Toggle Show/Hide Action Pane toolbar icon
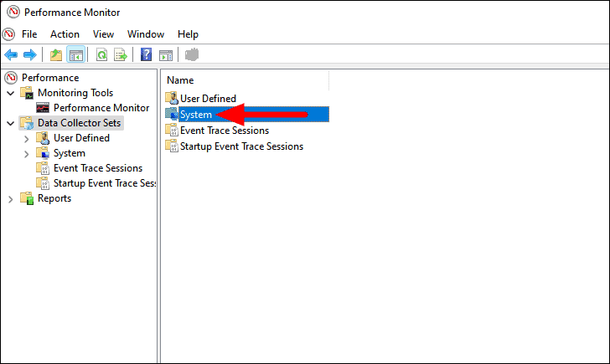This screenshot has height=364, width=610. point(166,55)
